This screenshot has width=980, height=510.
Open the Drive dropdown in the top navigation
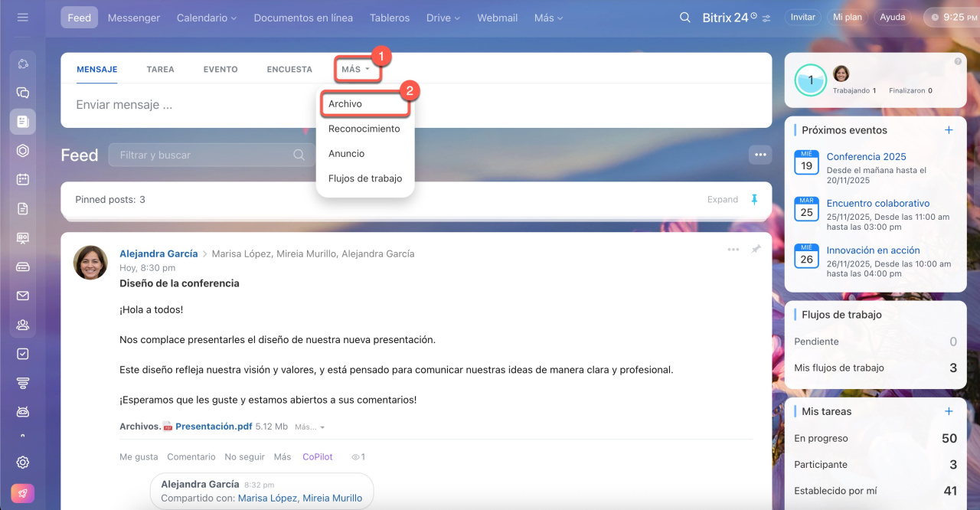click(x=443, y=18)
